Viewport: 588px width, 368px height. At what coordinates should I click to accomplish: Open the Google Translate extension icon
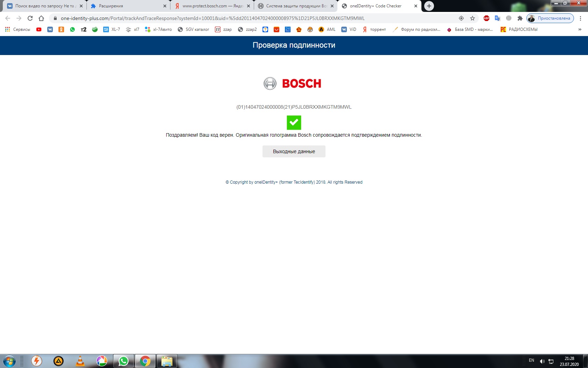click(497, 18)
